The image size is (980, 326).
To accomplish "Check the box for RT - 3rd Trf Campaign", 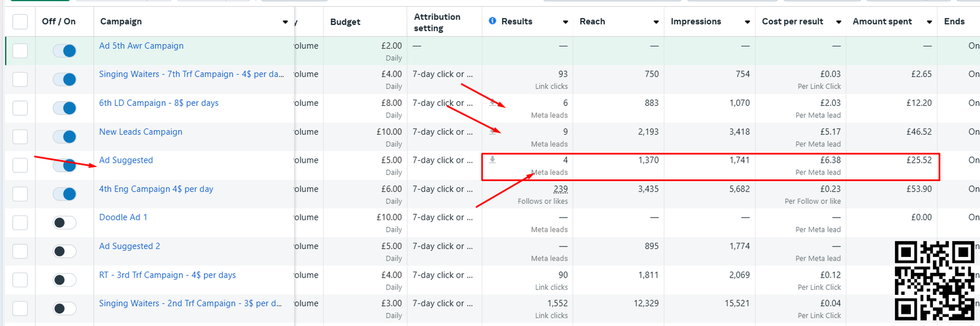I will 20,280.
